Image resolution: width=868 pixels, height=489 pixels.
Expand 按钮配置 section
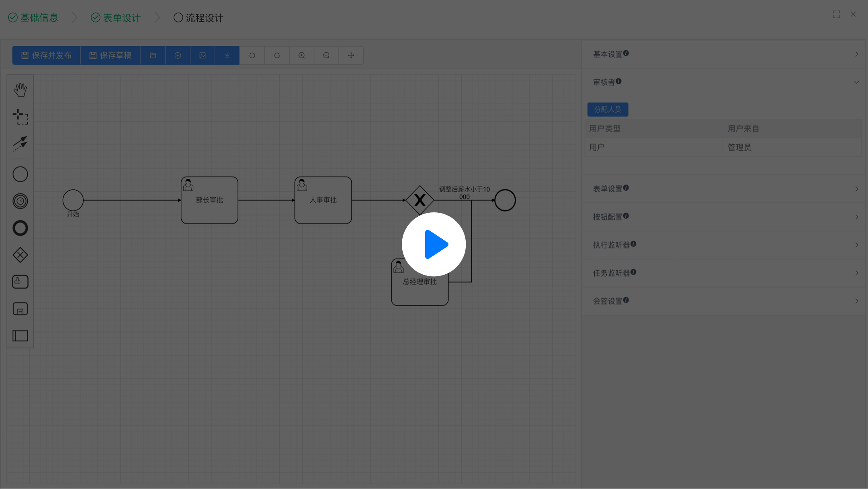click(723, 217)
